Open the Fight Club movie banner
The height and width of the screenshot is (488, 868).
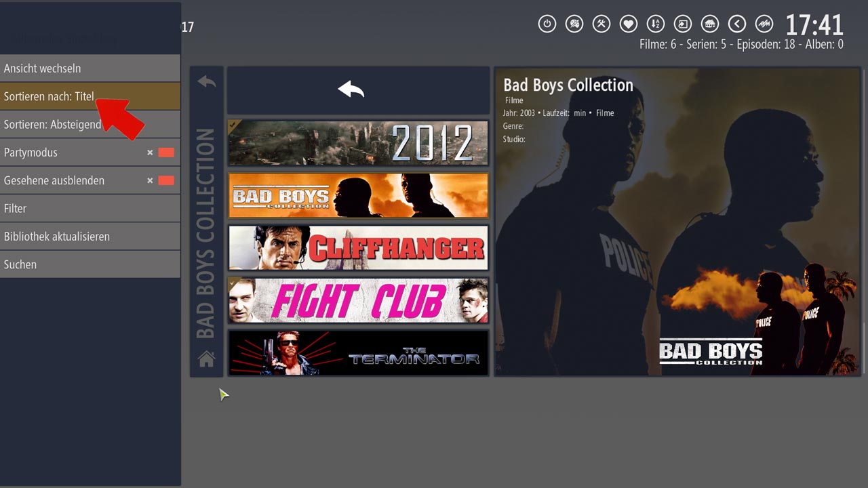pyautogui.click(x=358, y=300)
